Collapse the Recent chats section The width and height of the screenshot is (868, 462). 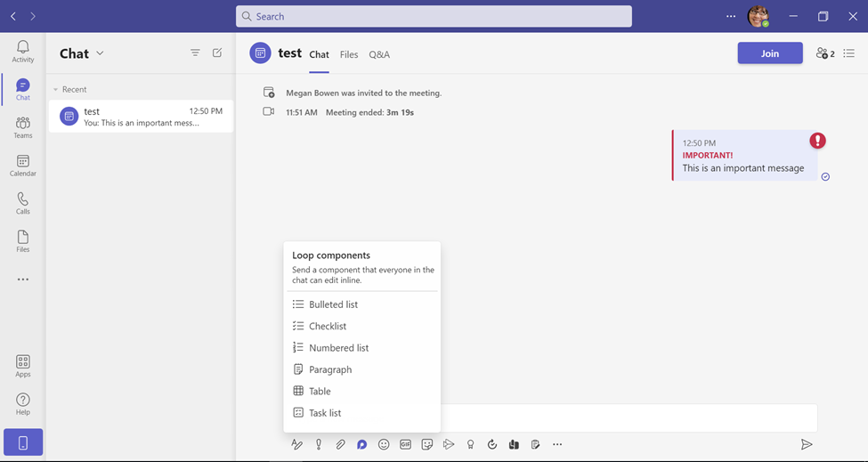(x=69, y=89)
